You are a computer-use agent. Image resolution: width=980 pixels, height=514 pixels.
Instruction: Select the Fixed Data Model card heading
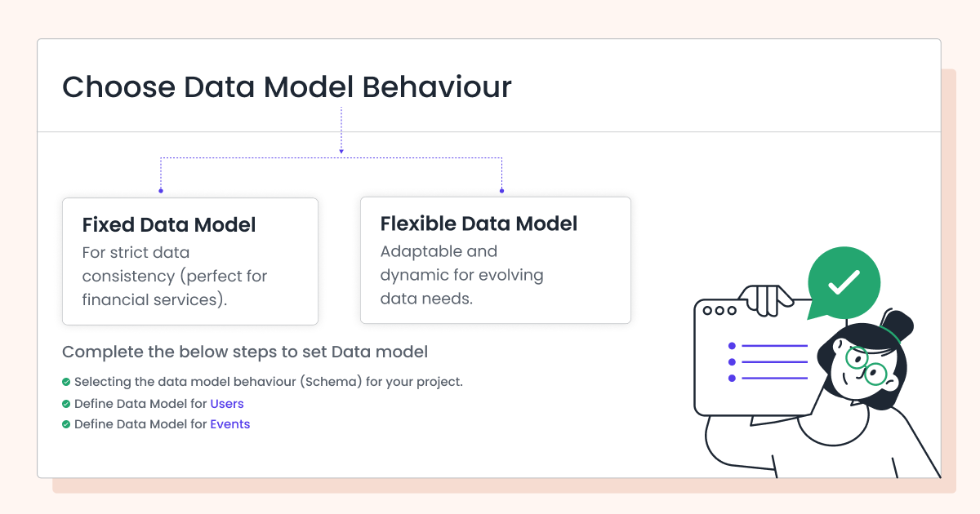[x=169, y=224]
